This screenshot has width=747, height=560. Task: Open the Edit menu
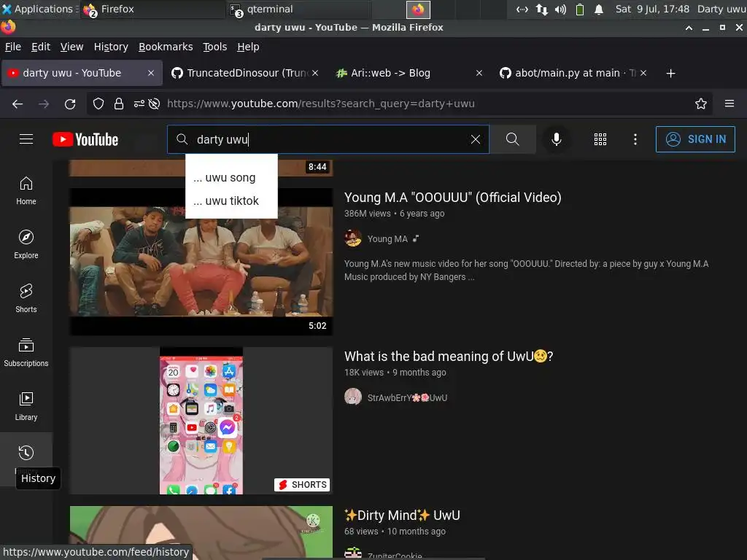[x=41, y=47]
